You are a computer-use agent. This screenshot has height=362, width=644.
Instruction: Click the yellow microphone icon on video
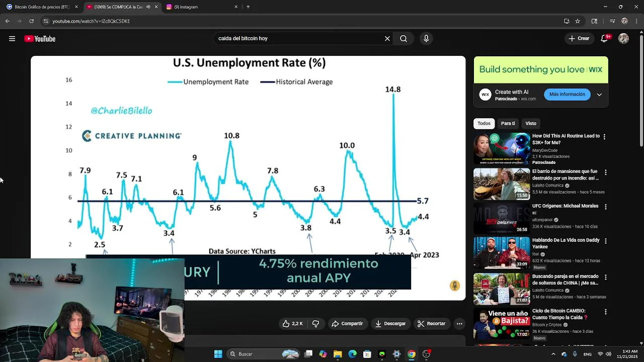[454, 286]
